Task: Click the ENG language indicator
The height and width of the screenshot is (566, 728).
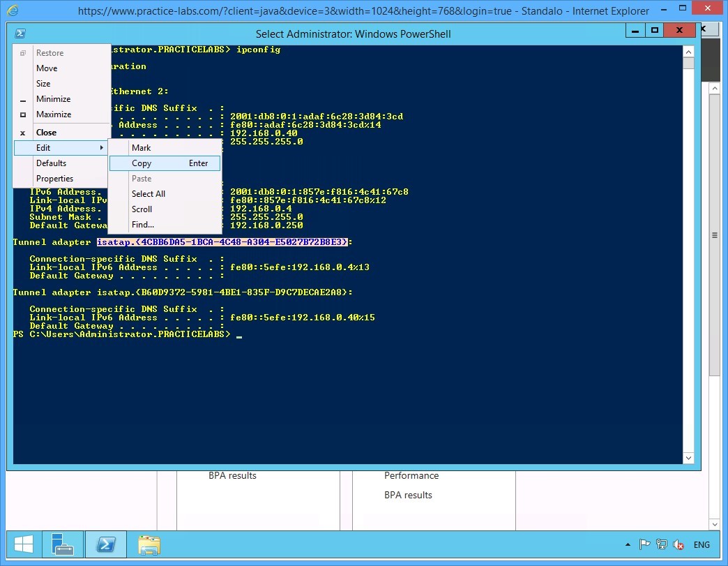Action: pyautogui.click(x=702, y=545)
